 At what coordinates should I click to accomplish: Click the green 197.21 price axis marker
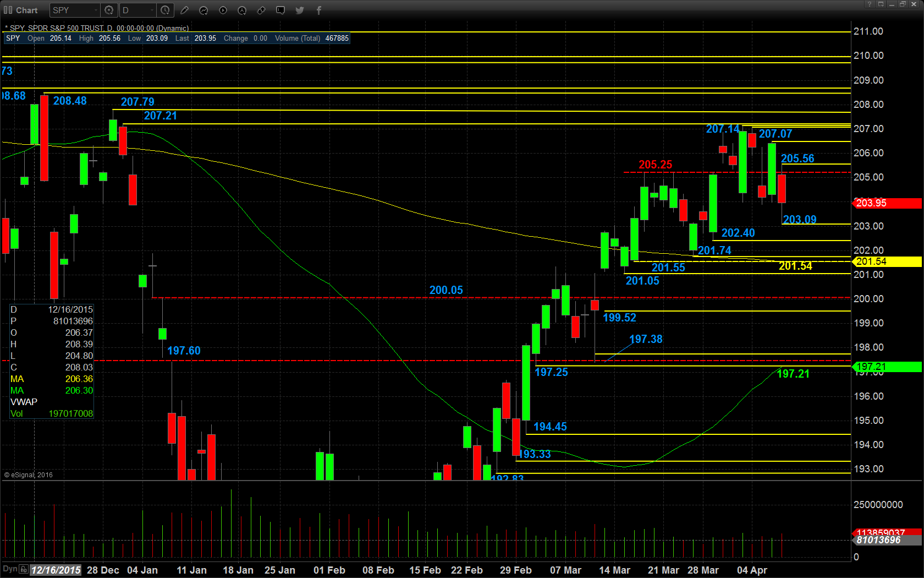(x=887, y=367)
